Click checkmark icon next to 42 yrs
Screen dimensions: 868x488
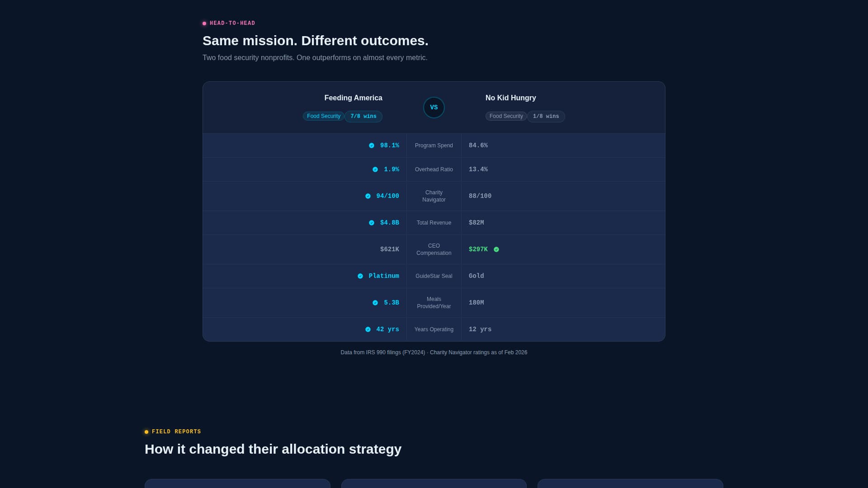pyautogui.click(x=368, y=329)
